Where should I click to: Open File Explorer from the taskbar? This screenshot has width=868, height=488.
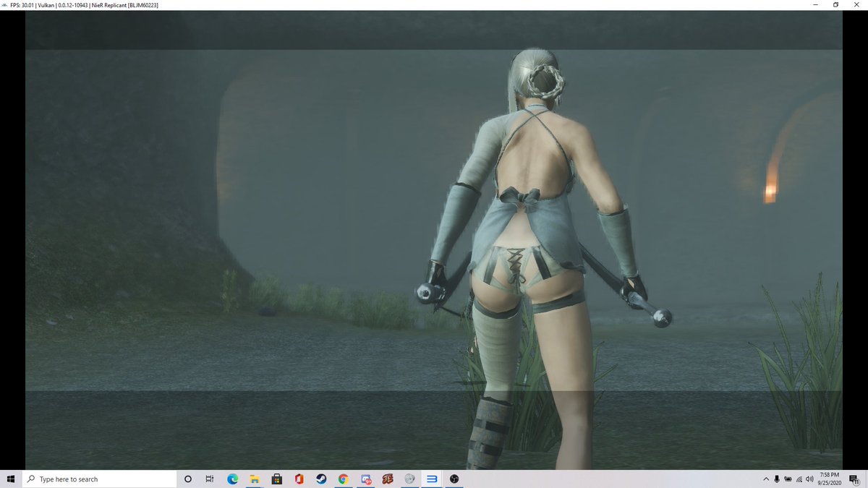point(254,479)
